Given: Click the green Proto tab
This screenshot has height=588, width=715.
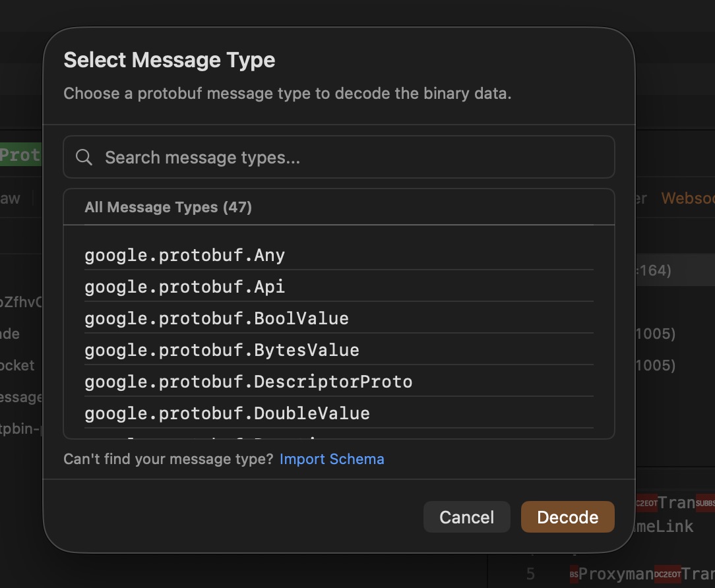Looking at the screenshot, I should coord(20,154).
